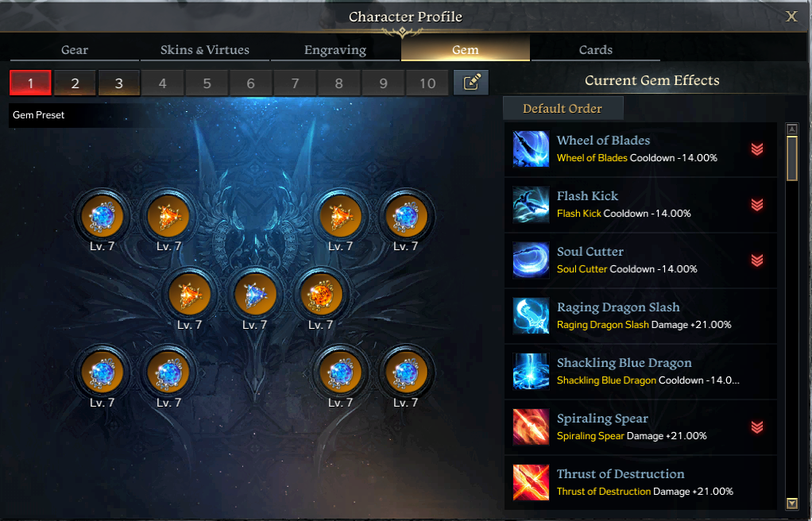Open the Engraving tab

335,50
